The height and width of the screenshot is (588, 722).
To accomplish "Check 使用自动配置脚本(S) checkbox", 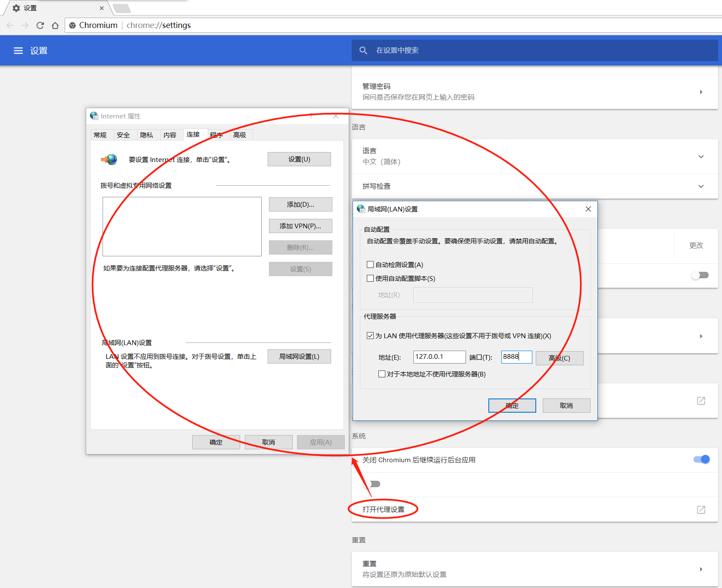I will tap(370, 278).
